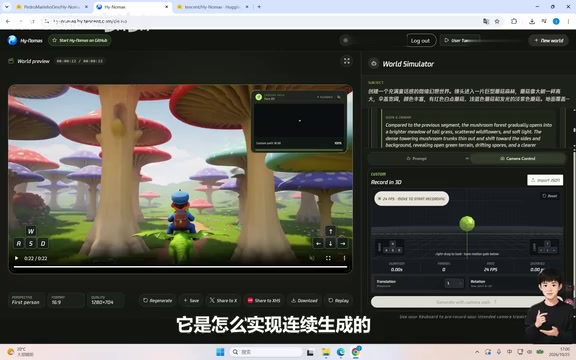Click the browser address bar
The width and height of the screenshot is (576, 360).
click(x=257, y=21)
